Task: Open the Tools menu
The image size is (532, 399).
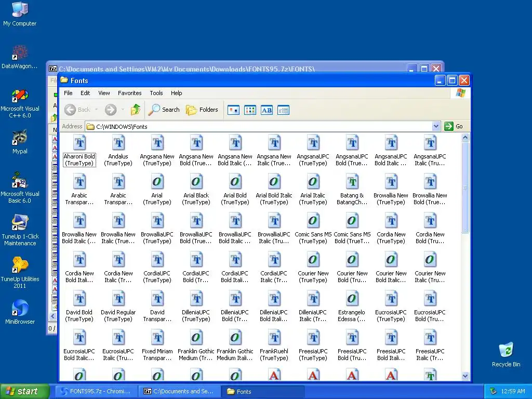Action: click(156, 93)
